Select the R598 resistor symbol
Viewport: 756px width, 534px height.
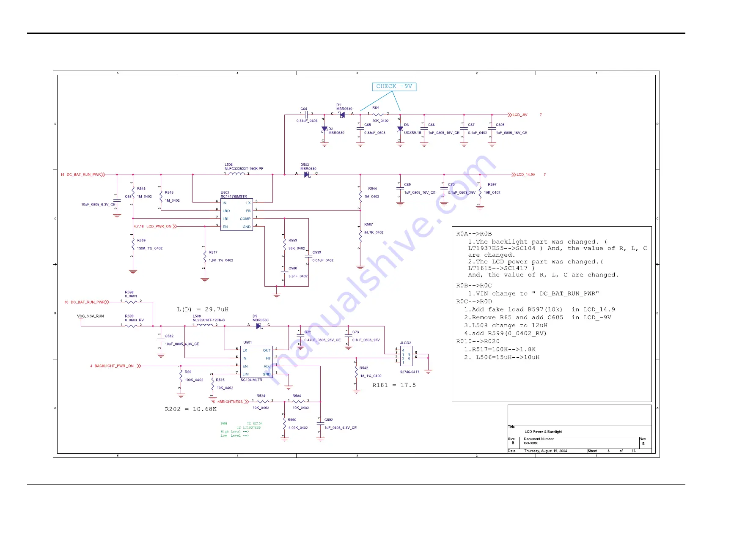pos(131,302)
